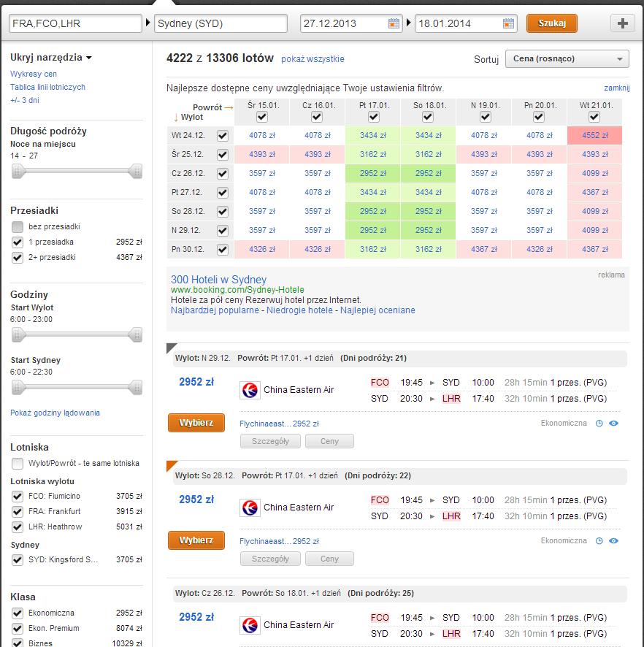Expand the first flight result corner triangle

171,348
